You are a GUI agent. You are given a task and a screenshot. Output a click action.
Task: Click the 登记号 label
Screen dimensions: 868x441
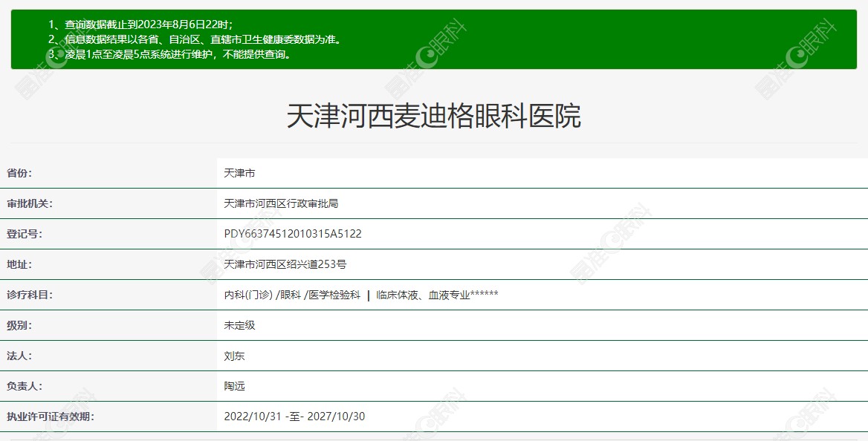[25, 234]
